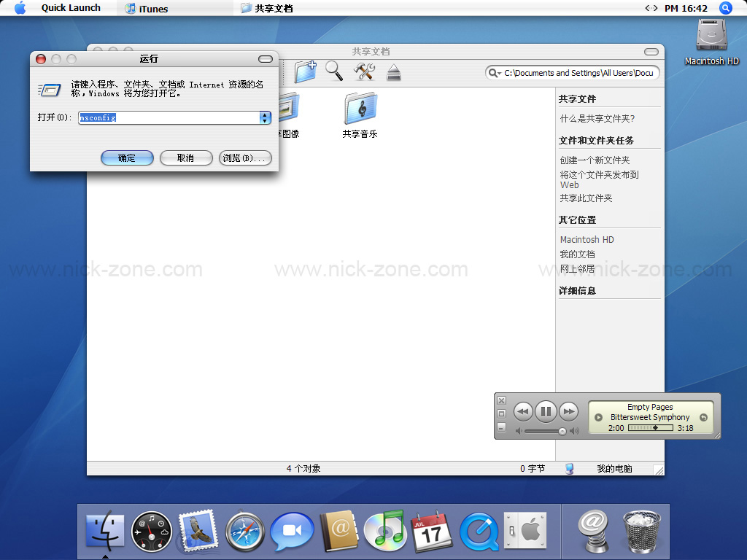Click the 3:18 track duration

(686, 428)
